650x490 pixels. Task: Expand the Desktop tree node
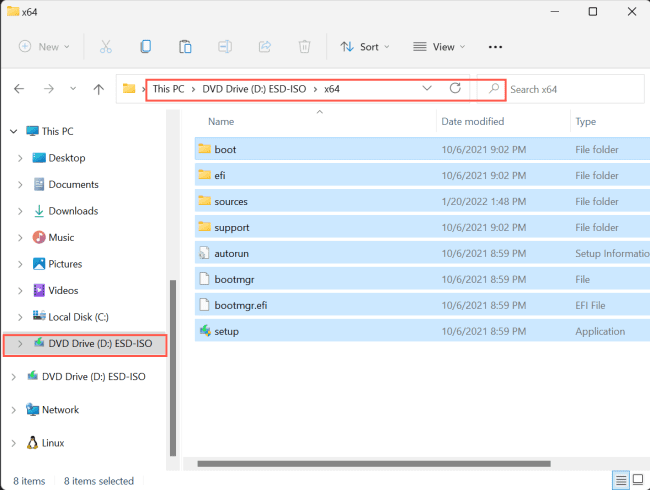[20, 158]
